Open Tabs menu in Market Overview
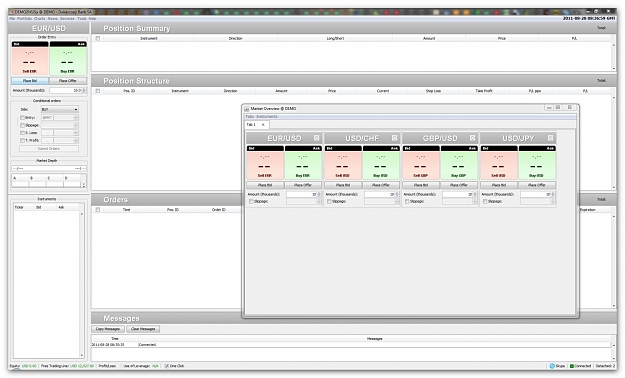Image resolution: width=625 pixels, height=378 pixels. [x=250, y=116]
